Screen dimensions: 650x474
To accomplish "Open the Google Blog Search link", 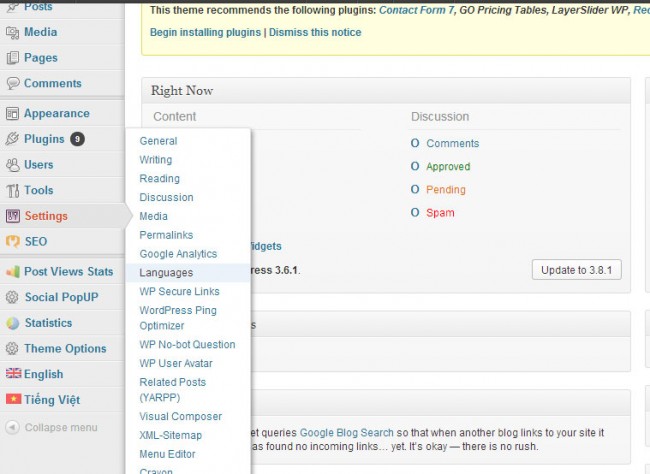I will tap(347, 433).
